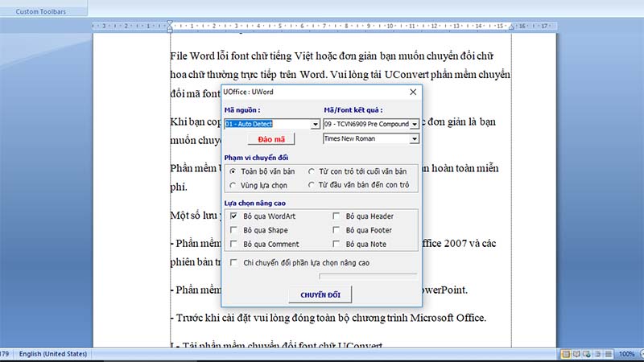644x362 pixels.
Task: Click the red 'Đảo mã' button
Action: (271, 139)
